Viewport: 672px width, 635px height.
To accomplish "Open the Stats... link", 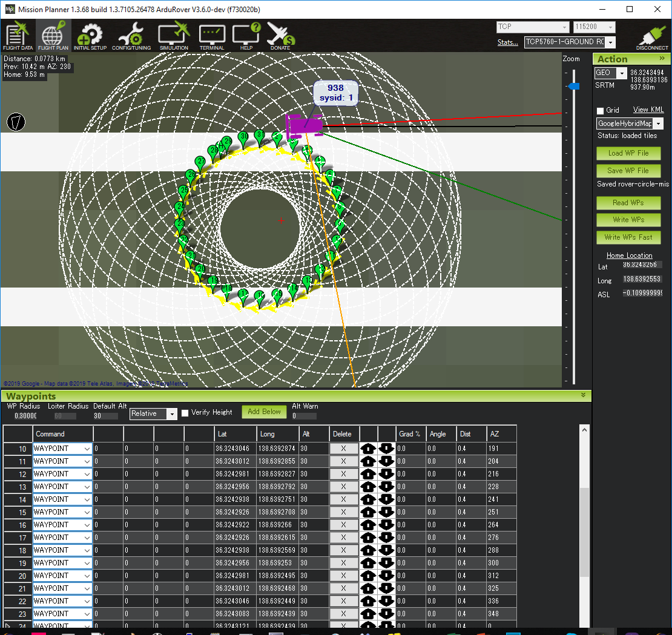I will (x=507, y=42).
